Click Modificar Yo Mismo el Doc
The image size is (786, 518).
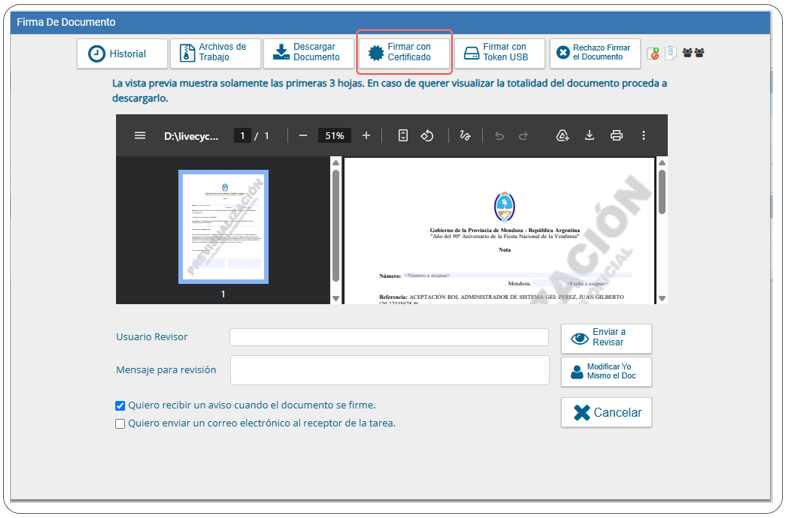click(x=606, y=372)
